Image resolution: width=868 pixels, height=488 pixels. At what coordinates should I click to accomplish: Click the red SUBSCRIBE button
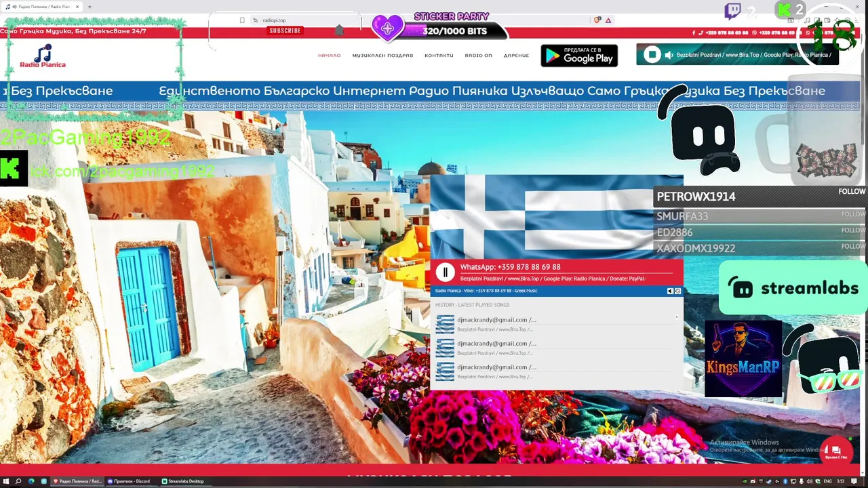pos(285,30)
